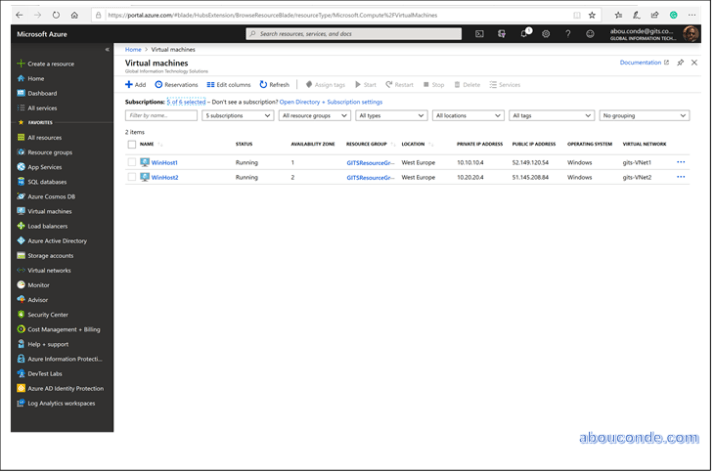
Task: Select Monitor in the sidebar menu
Action: [38, 285]
